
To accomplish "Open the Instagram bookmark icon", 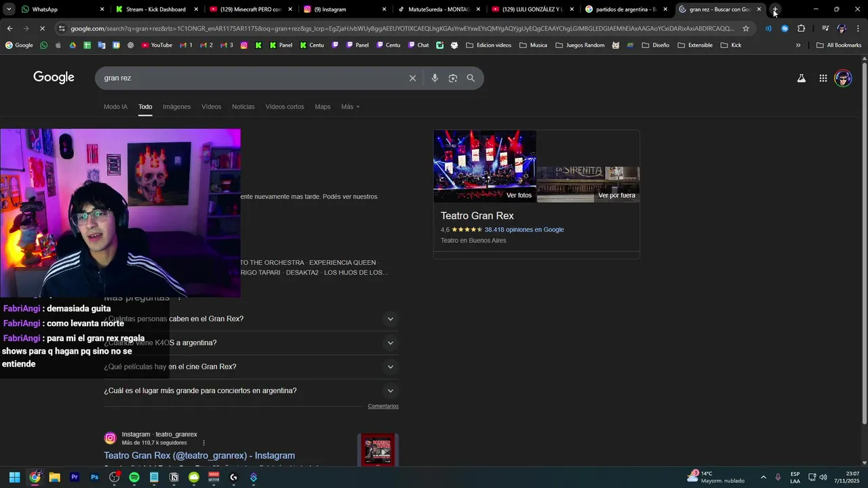I will [244, 45].
